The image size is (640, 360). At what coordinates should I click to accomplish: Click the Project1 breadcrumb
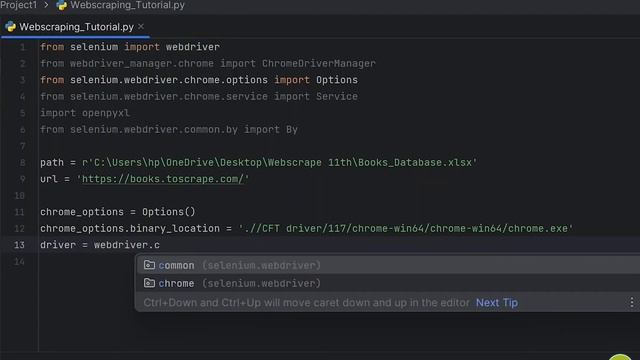pyautogui.click(x=18, y=5)
